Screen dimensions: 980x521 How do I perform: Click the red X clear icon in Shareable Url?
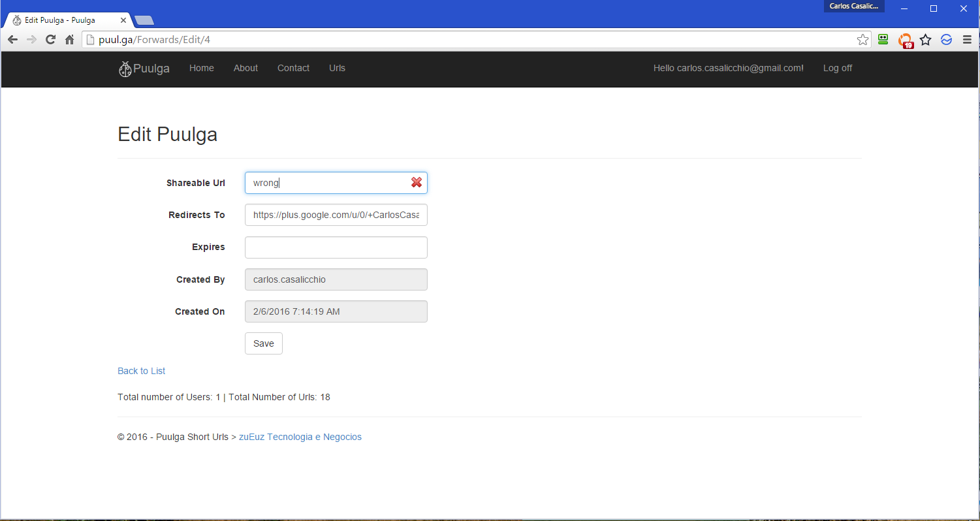click(x=416, y=183)
